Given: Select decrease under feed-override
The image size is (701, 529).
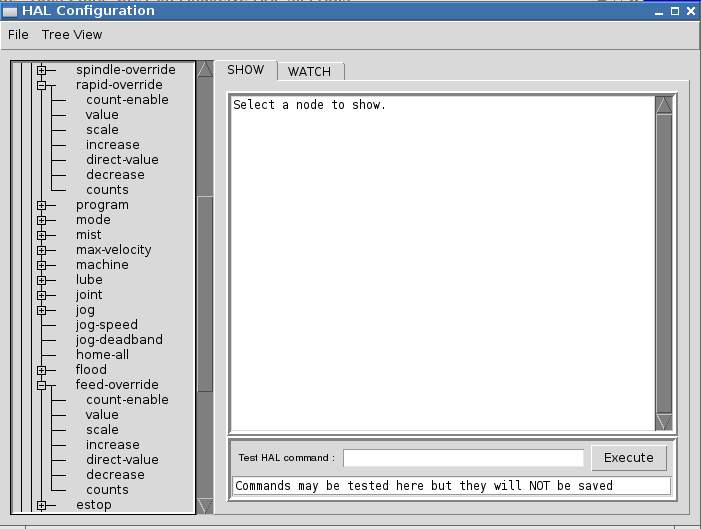Looking at the screenshot, I should click(115, 475).
